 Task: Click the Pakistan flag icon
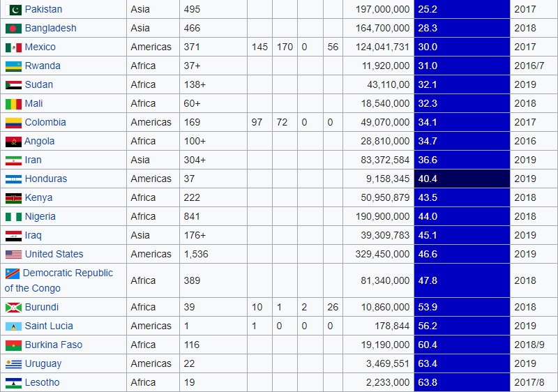coord(13,10)
